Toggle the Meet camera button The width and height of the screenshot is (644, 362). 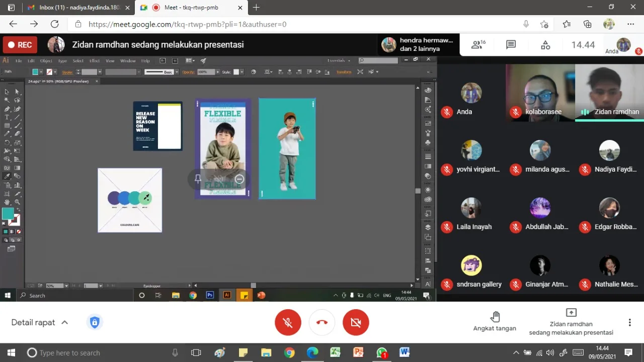356,322
